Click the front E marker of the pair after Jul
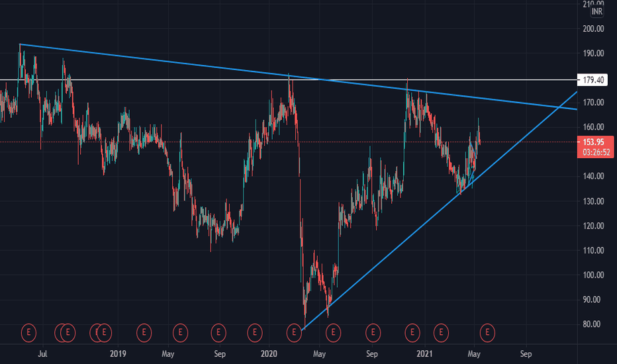The width and height of the screenshot is (617, 364). 68,333
